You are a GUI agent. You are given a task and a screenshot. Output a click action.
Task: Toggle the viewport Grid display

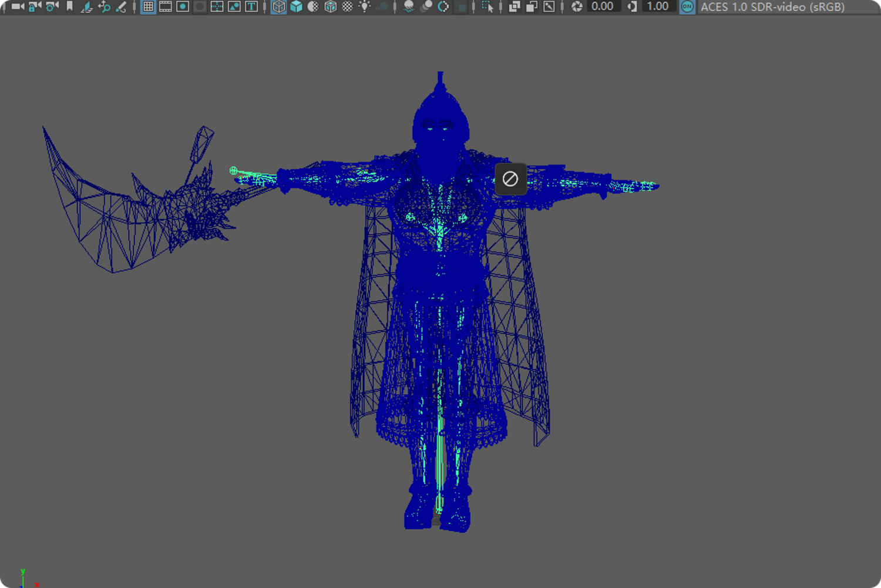[148, 6]
